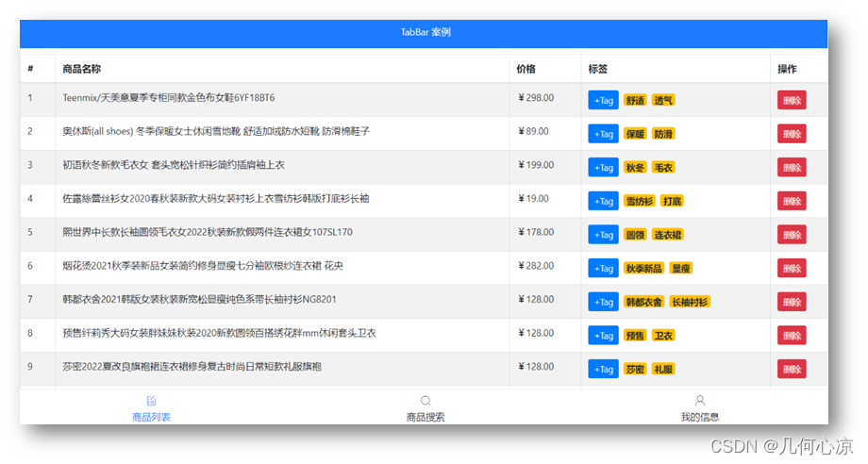Click the 价格 column header
The width and height of the screenshot is (868, 464).
click(x=526, y=69)
